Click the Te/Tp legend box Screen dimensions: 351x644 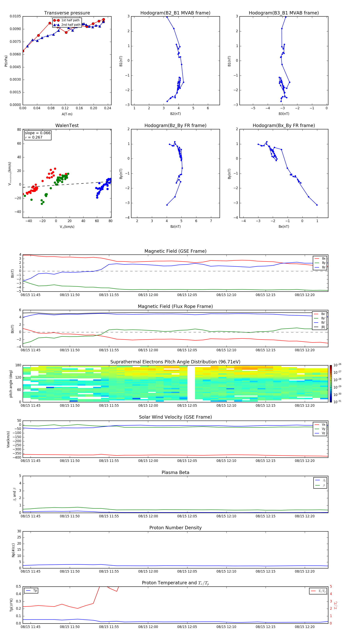(318, 591)
